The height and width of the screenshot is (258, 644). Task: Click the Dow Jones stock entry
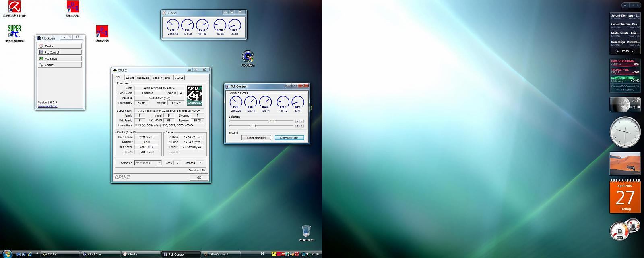625,79
